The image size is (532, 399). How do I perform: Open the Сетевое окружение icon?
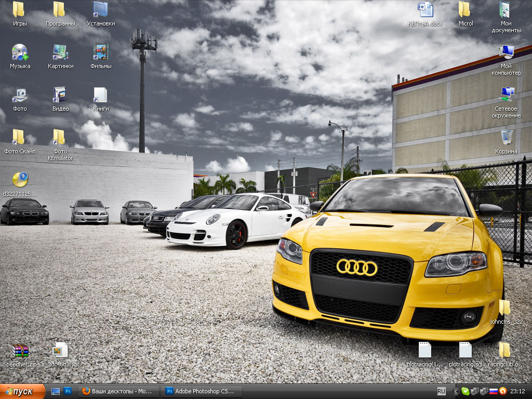click(x=506, y=95)
